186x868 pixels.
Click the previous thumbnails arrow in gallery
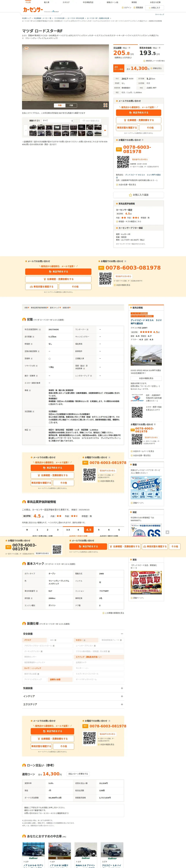[26, 130]
